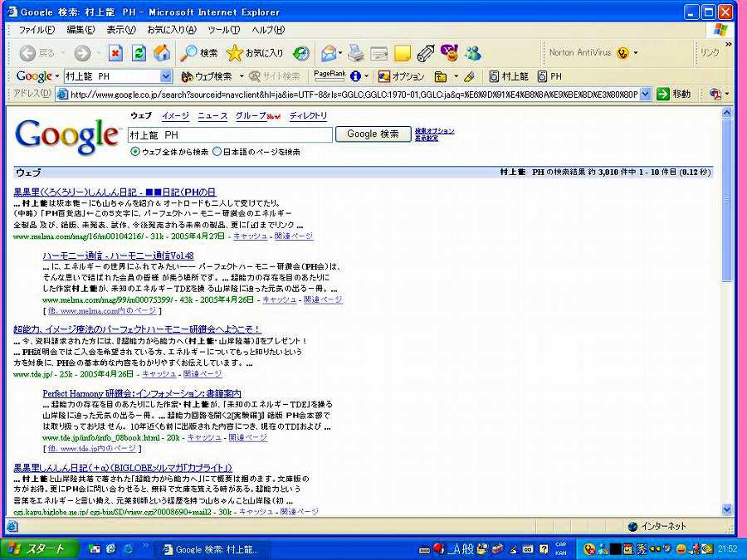Click the Edit page toolbar icon
747x560 pixels.
click(x=378, y=53)
